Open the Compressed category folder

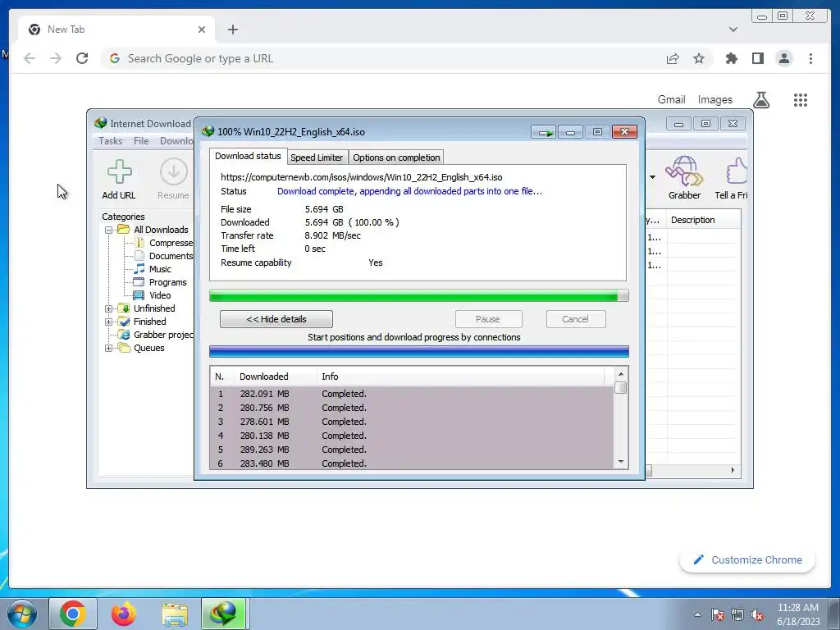163,243
